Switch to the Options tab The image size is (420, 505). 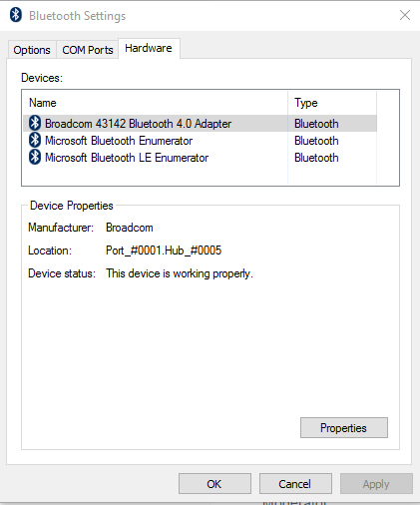coord(32,50)
